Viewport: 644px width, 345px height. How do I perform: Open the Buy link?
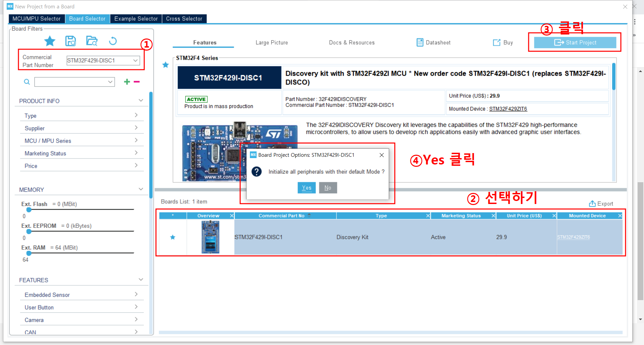point(503,43)
